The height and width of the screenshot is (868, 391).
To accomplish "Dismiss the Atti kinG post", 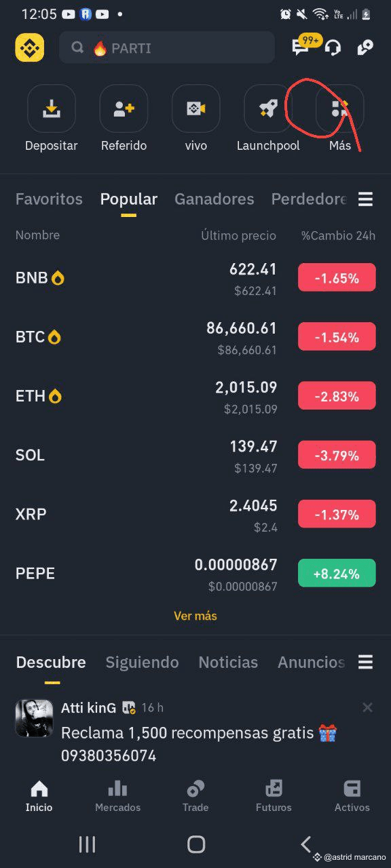I will click(x=367, y=707).
